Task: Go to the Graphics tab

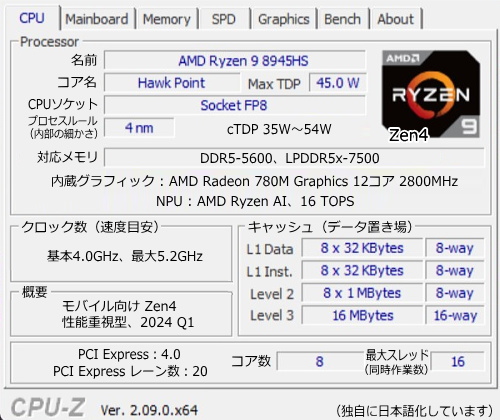Action: tap(284, 19)
